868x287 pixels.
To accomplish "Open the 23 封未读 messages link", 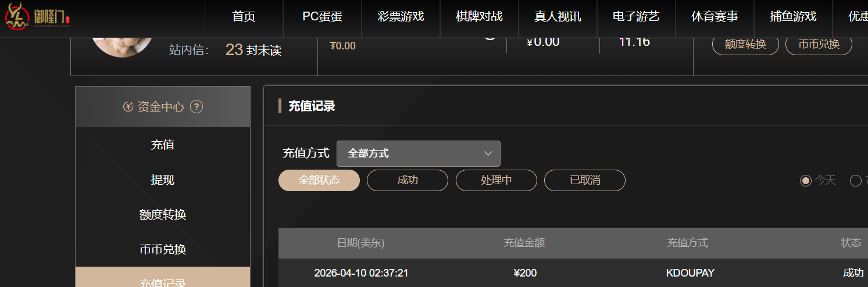I will click(253, 51).
